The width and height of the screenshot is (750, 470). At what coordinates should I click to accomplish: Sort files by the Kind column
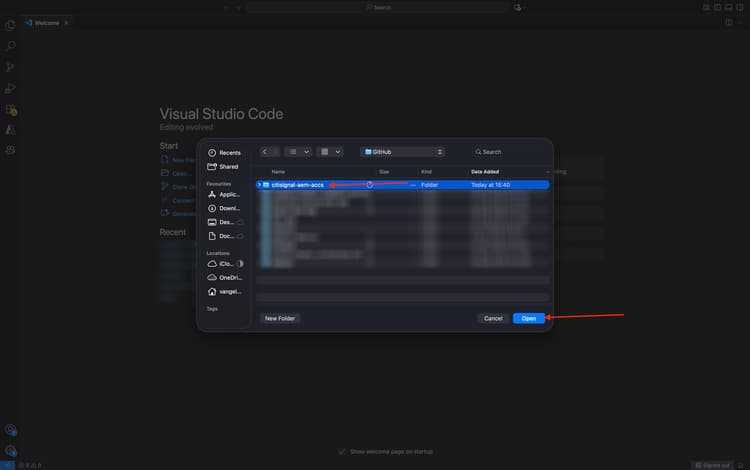coord(426,172)
